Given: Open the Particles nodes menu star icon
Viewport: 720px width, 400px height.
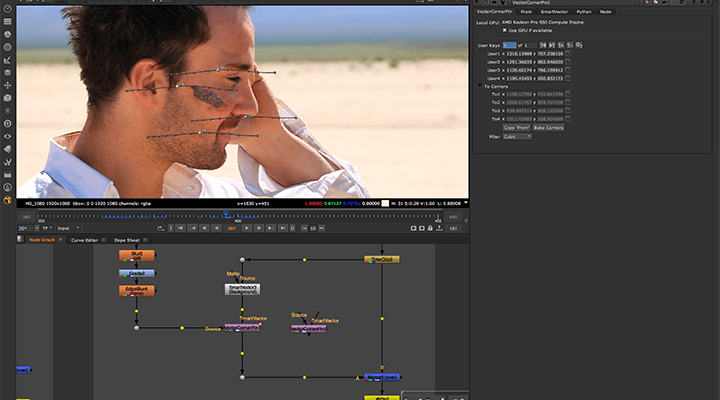Looking at the screenshot, I should tap(7, 111).
